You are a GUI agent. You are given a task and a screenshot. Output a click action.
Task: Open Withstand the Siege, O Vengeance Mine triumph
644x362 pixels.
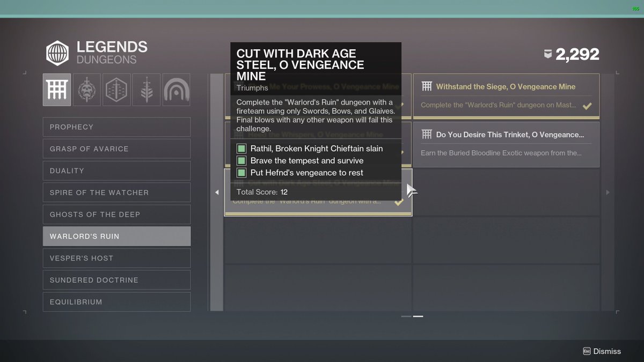[x=506, y=96]
